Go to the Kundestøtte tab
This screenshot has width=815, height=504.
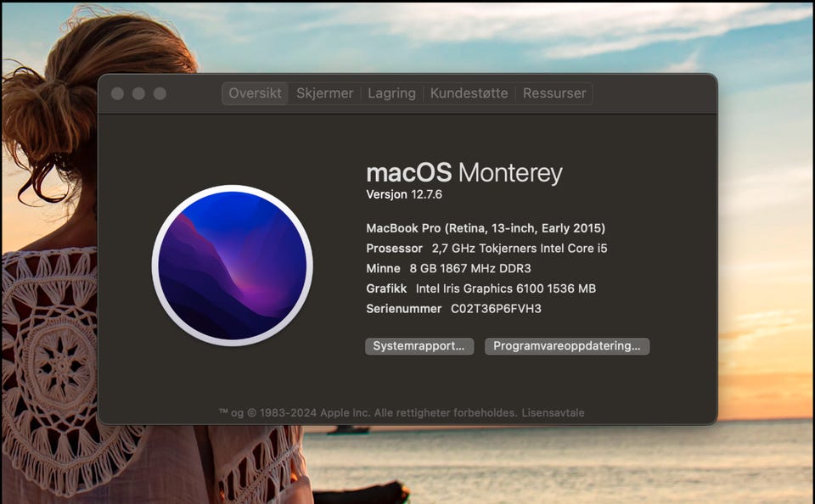coord(469,93)
